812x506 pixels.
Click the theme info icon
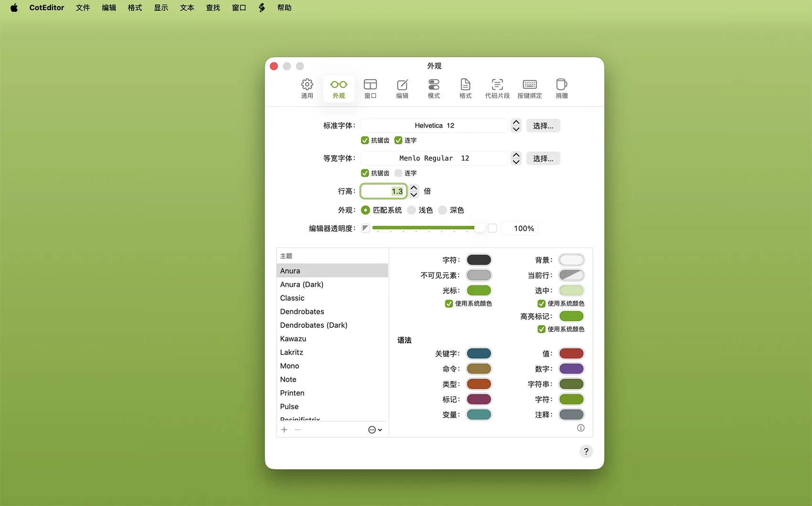[x=581, y=428]
